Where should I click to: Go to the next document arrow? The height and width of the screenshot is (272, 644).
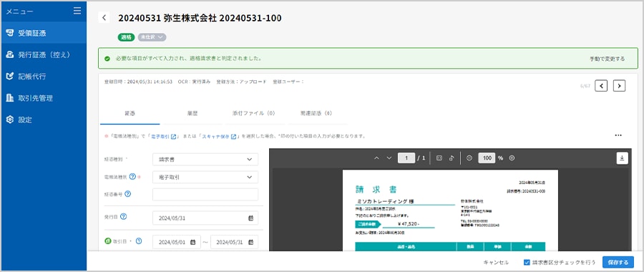coord(620,85)
